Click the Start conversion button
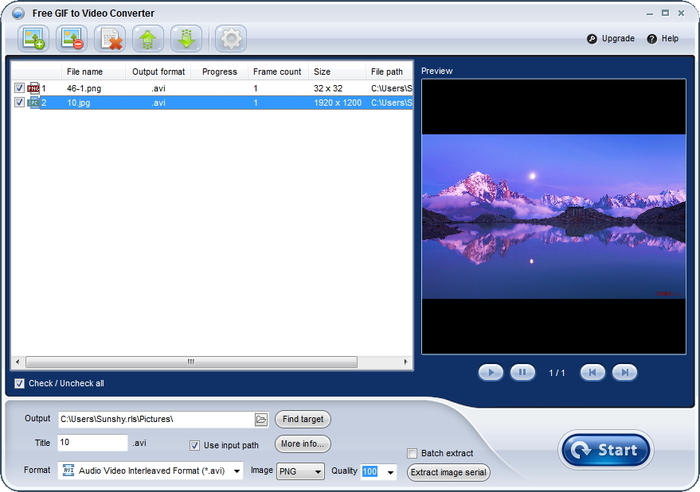 point(605,450)
